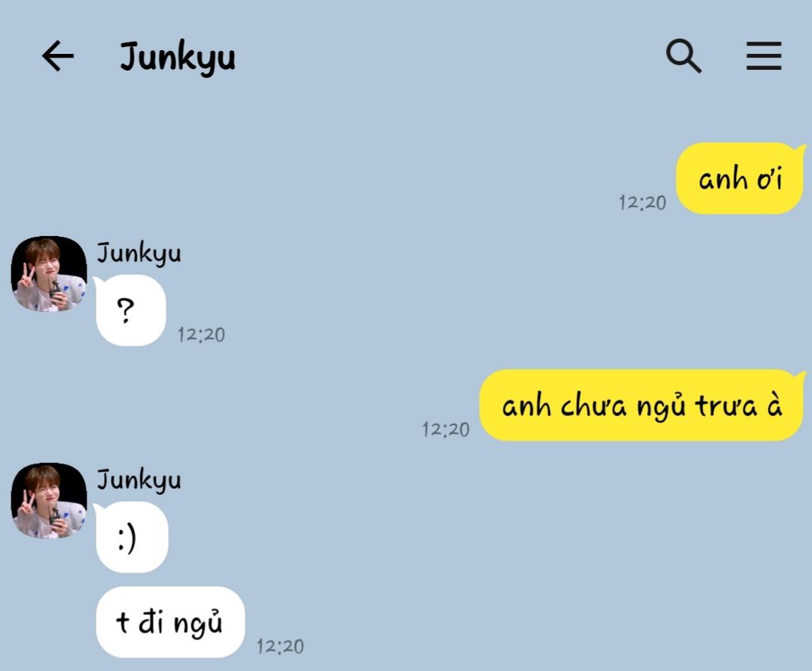Open Junkyu's avatar beside the ":)" message

point(49,500)
